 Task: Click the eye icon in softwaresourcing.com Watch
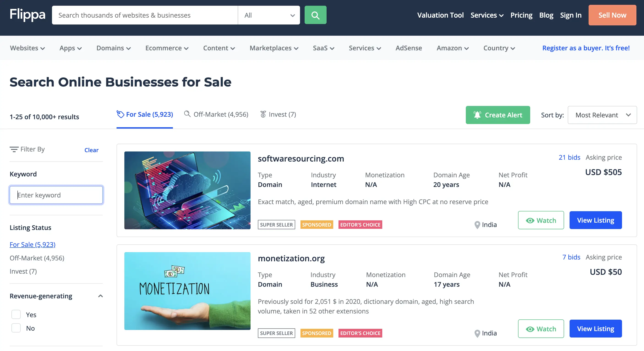coord(530,221)
